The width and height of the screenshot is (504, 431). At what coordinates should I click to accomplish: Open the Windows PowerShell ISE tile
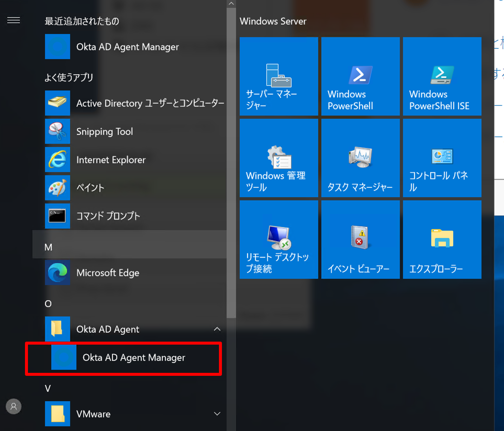click(442, 76)
